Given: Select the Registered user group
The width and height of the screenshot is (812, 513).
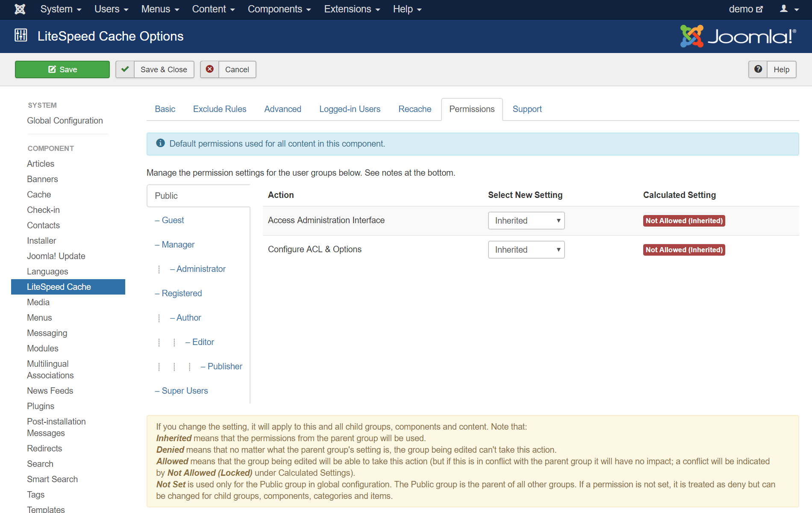Looking at the screenshot, I should click(x=178, y=293).
